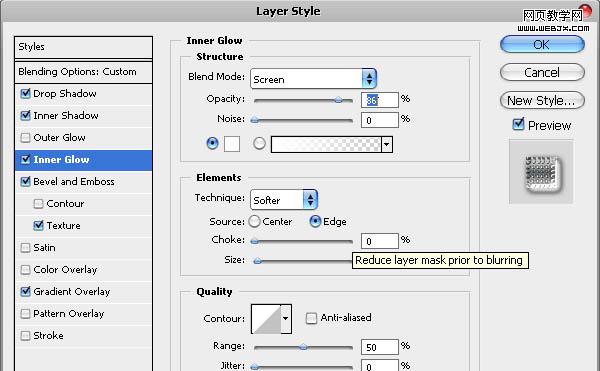Select the solid color radio button

point(212,143)
